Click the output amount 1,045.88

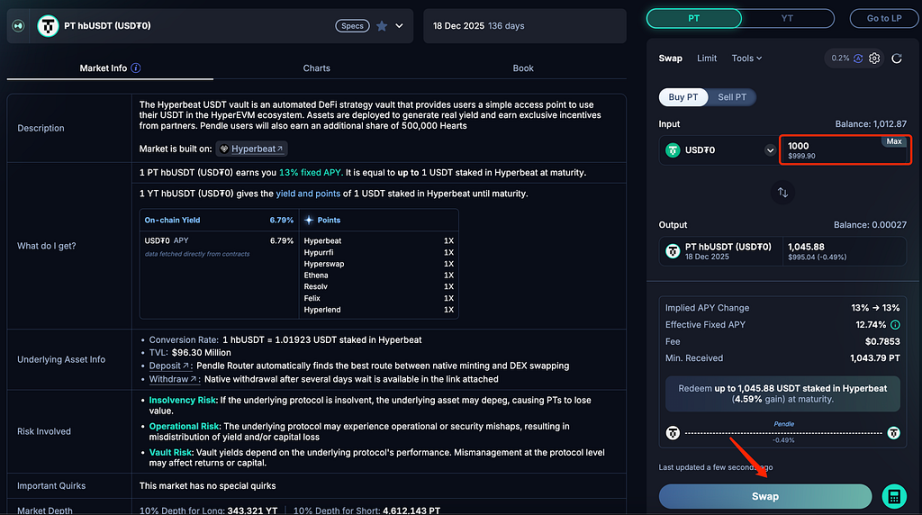[x=806, y=247]
